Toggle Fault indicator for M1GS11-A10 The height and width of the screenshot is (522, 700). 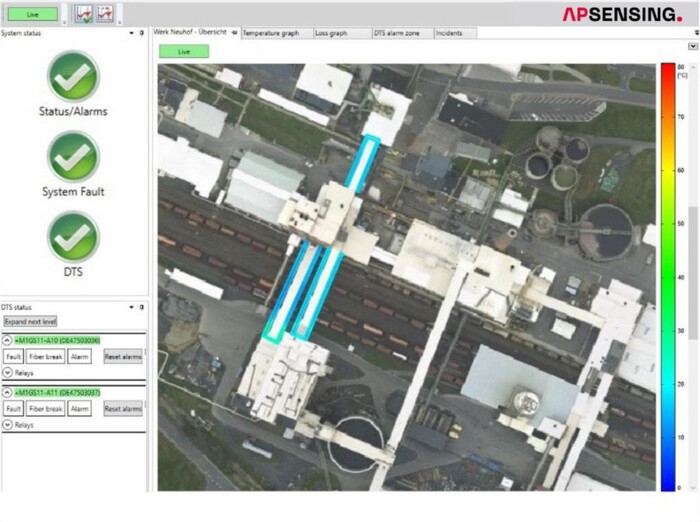(x=14, y=355)
